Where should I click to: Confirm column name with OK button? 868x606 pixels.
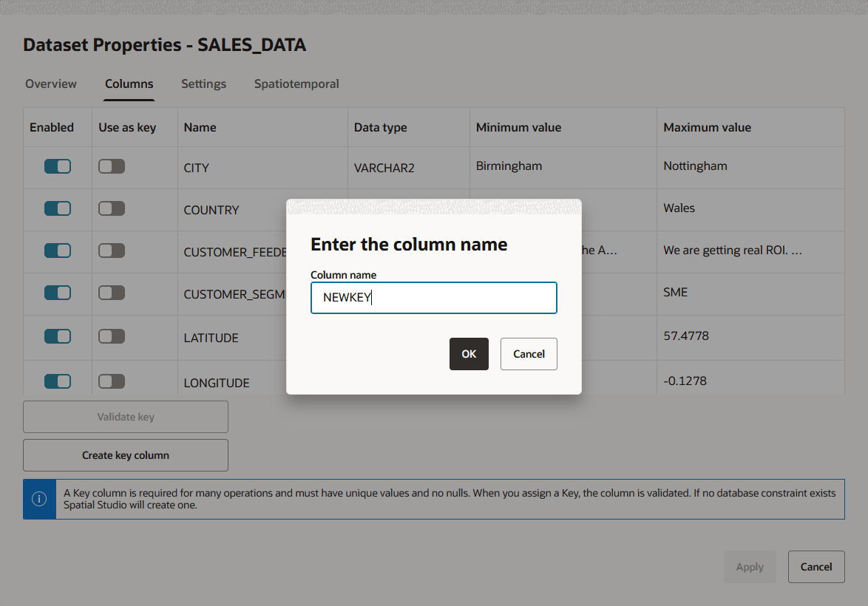point(469,354)
